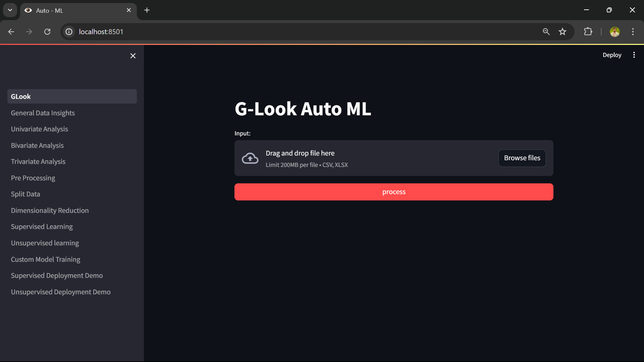Close the sidebar with the X icon

tap(133, 56)
